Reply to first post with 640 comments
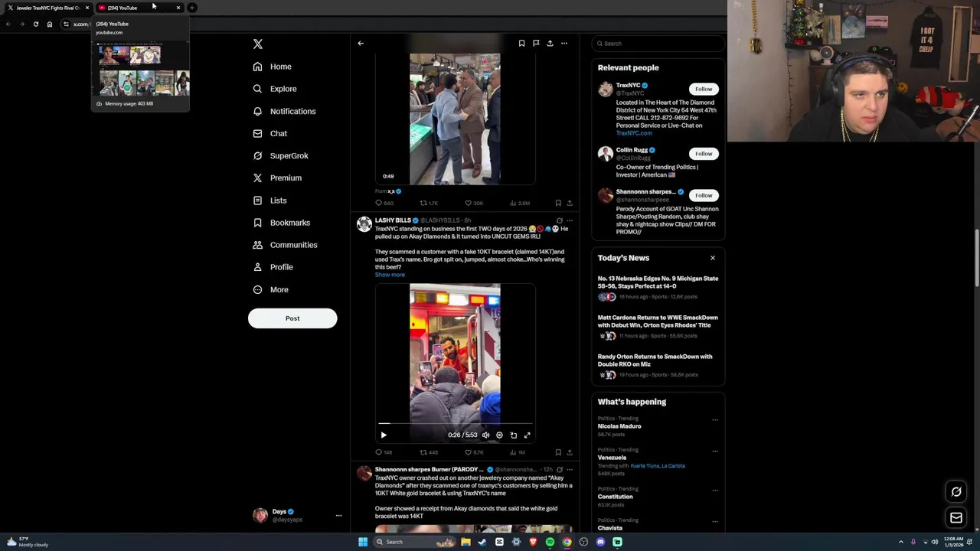The image size is (980, 551). click(x=384, y=203)
